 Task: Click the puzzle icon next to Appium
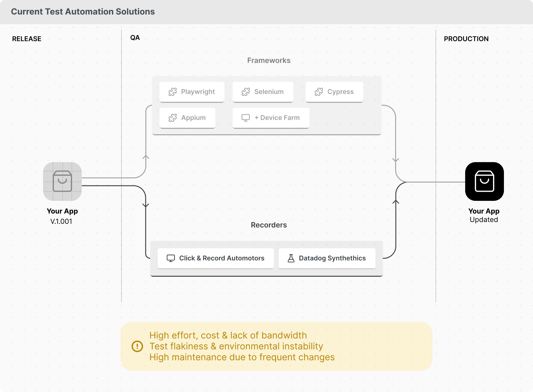pos(173,118)
